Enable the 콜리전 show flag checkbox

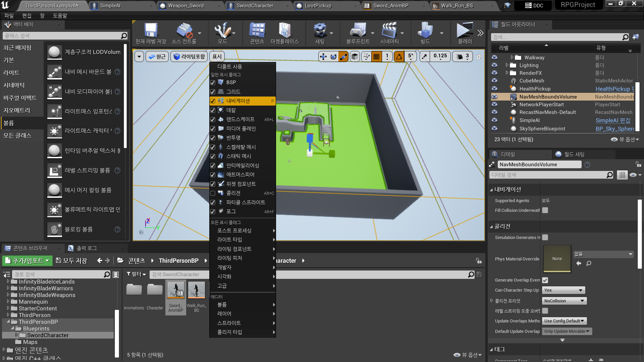213,193
